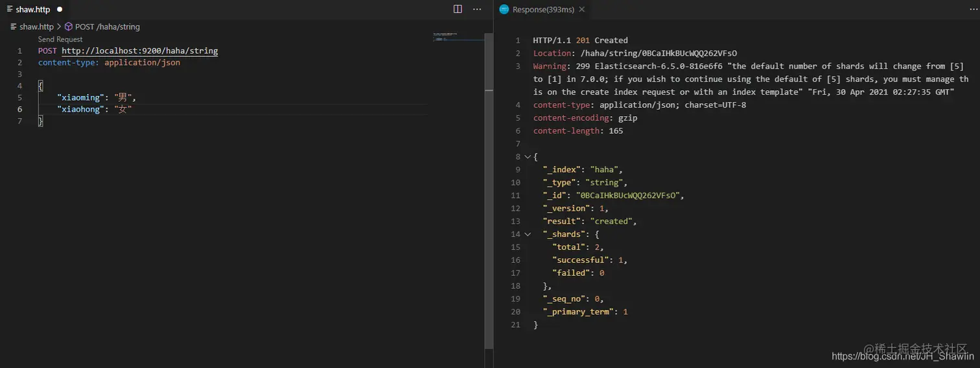
Task: Select the Response(393ms) tab
Action: point(542,9)
